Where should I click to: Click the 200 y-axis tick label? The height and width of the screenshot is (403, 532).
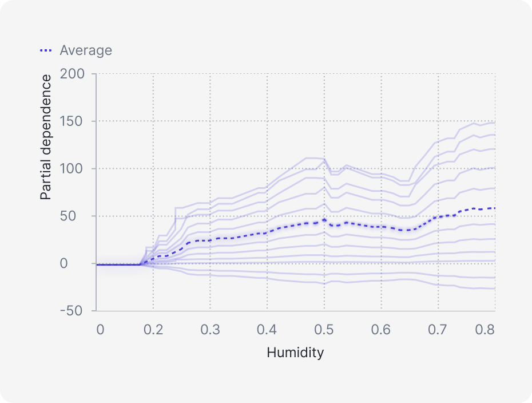pyautogui.click(x=72, y=74)
